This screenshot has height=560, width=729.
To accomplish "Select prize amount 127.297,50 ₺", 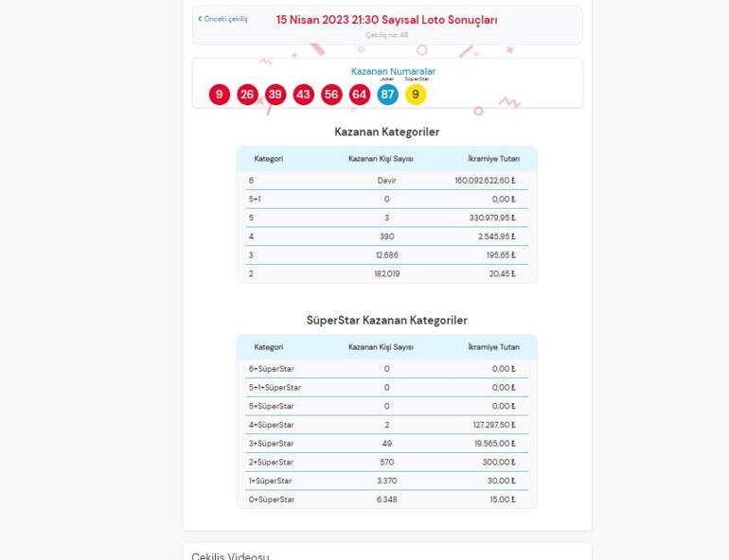I will [x=494, y=425].
